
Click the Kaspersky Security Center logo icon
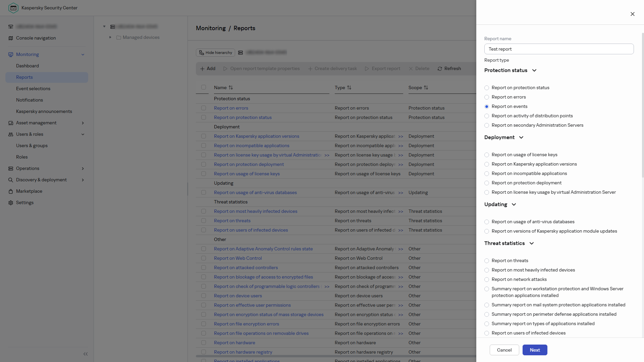tap(13, 8)
